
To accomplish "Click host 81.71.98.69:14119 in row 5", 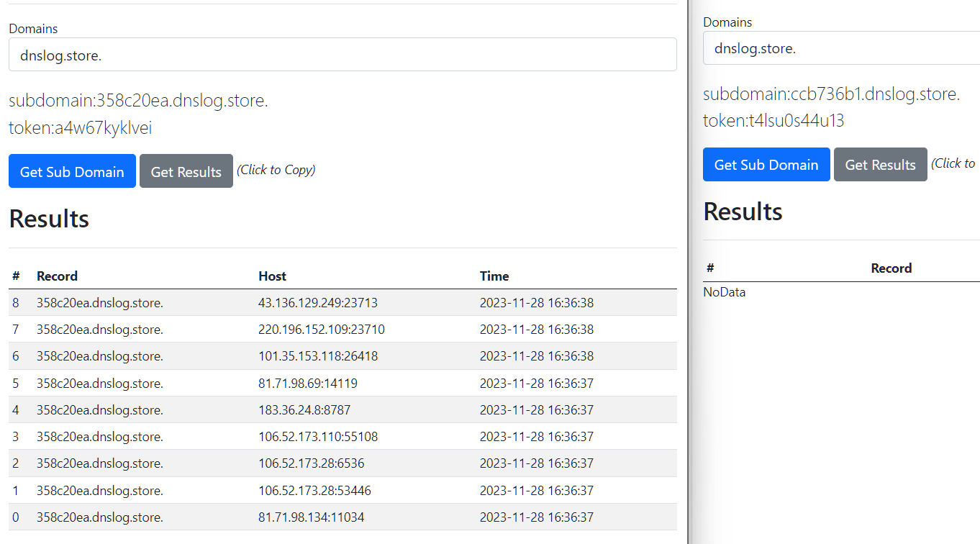I will [x=307, y=384].
